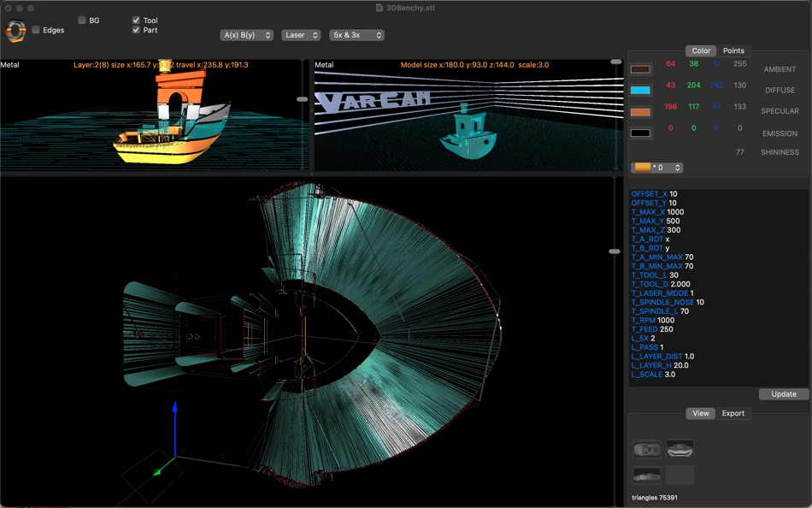Open the top-view car thumbnail
Image resolution: width=812 pixels, height=508 pixels.
coord(646,449)
